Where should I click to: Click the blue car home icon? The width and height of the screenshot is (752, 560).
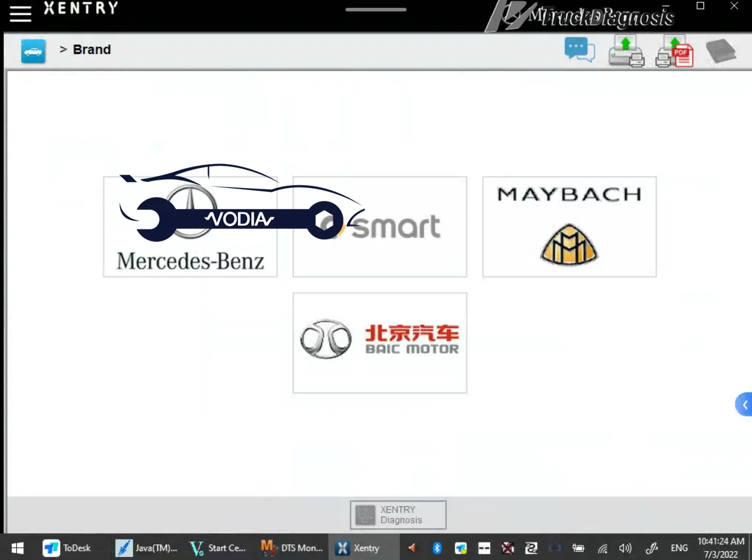click(x=33, y=51)
